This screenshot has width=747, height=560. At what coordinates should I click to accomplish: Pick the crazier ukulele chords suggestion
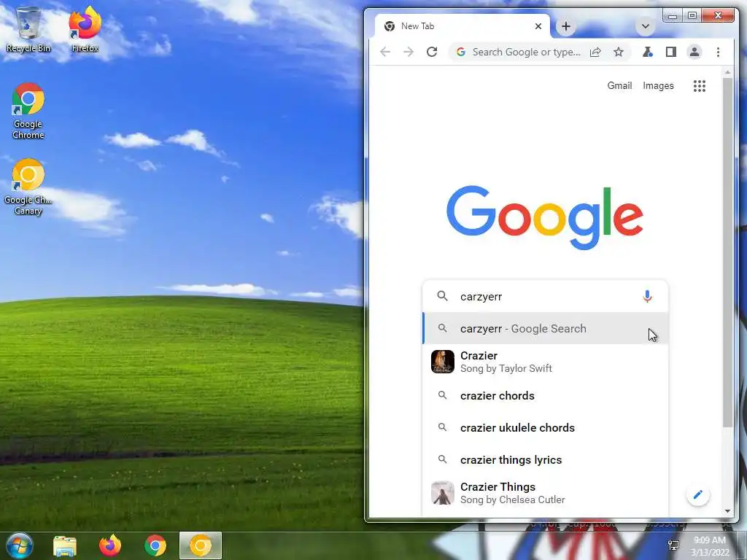click(545, 427)
